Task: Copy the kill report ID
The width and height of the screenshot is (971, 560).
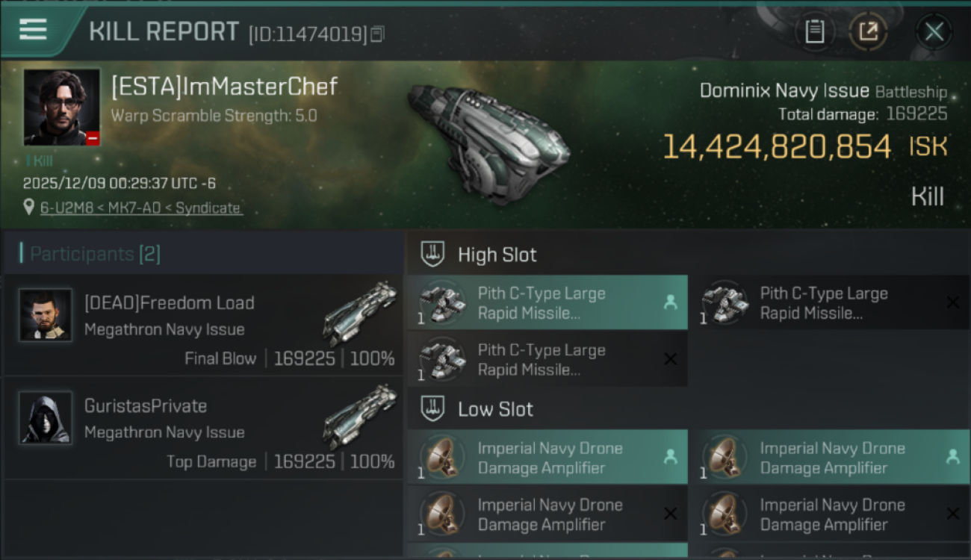Action: (x=378, y=34)
